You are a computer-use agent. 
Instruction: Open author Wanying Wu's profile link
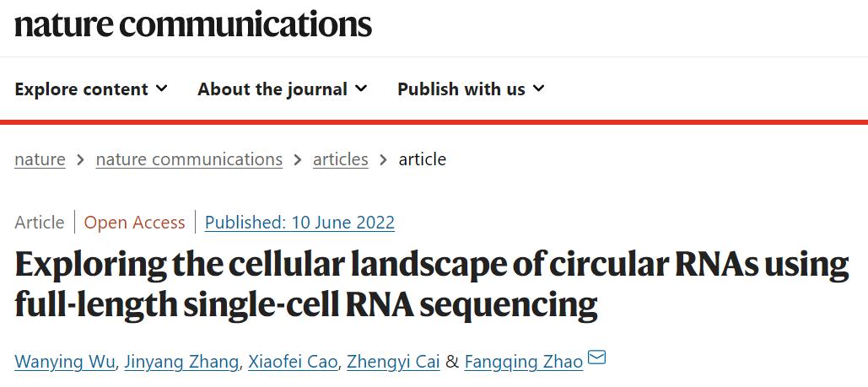tap(65, 362)
